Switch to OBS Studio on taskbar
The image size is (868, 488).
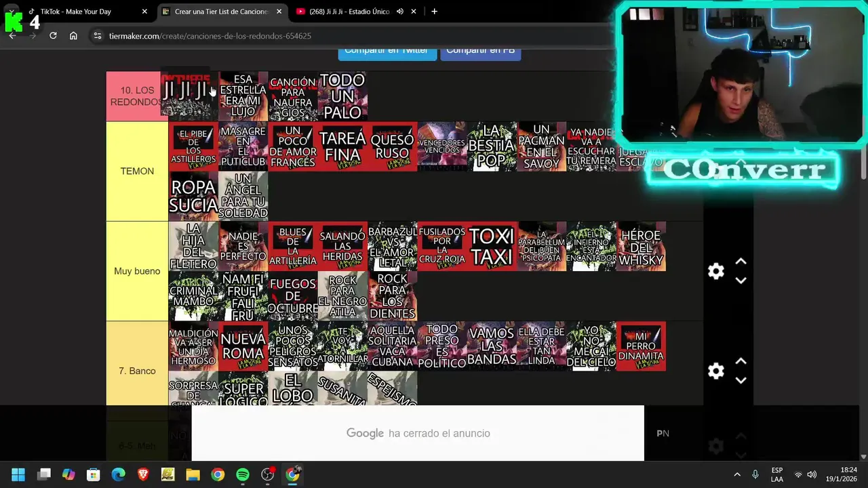268,474
